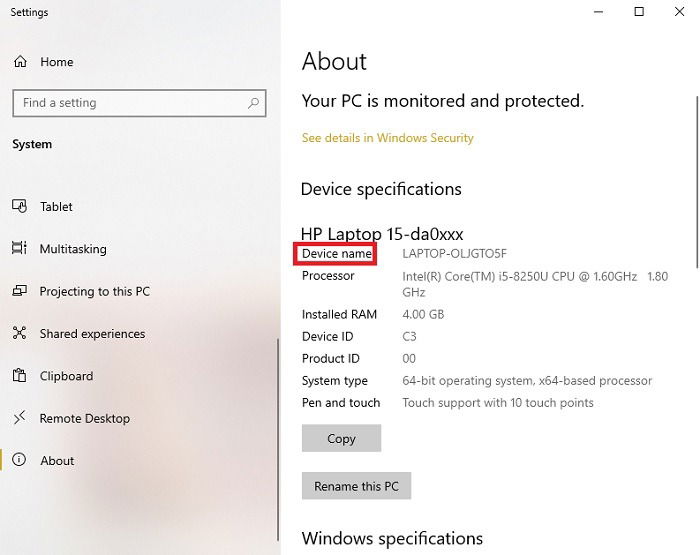Click the Tablet icon in sidebar
Viewport: 700px width, 555px height.
(x=19, y=206)
